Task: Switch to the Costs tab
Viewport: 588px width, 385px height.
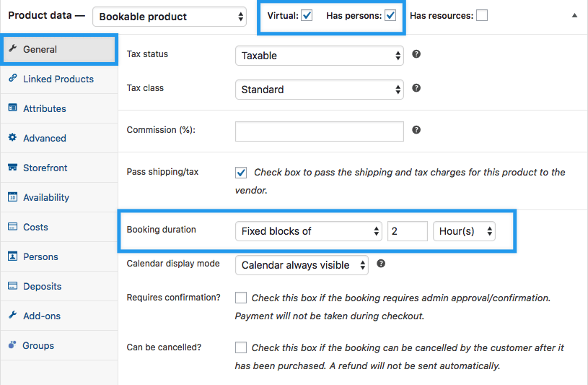Action: (x=35, y=227)
